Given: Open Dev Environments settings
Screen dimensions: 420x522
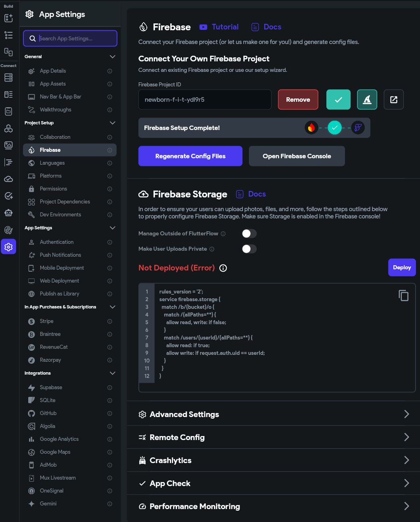Looking at the screenshot, I should point(70,215).
